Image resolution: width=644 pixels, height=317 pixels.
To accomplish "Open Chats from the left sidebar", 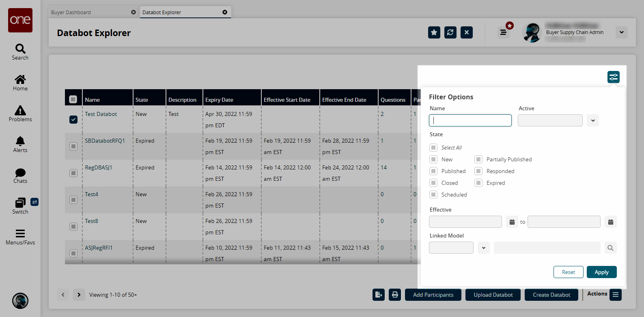I will coord(20,176).
